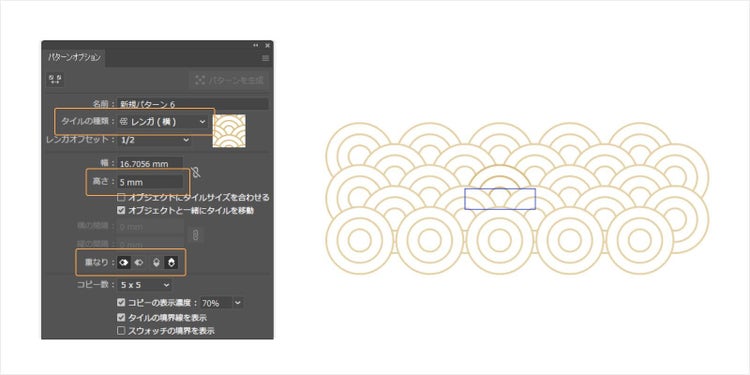Click the width field 16.7056 mm
This screenshot has height=375, width=750.
(150, 164)
